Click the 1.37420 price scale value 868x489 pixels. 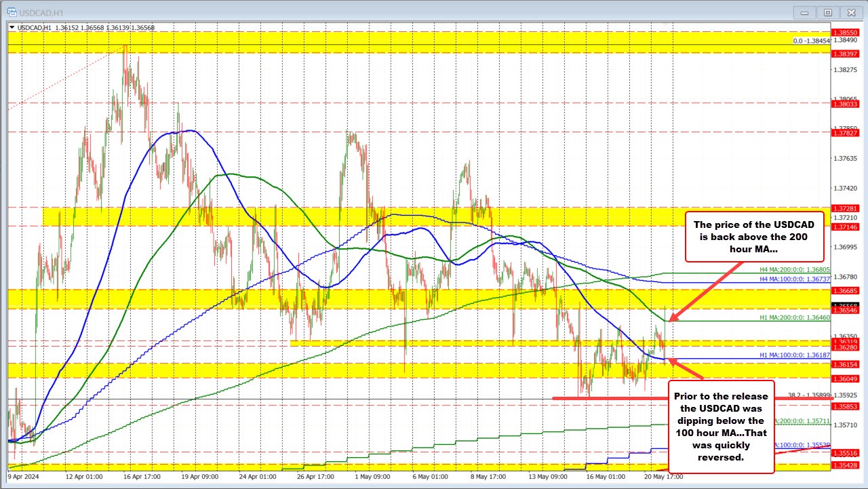[x=847, y=188]
